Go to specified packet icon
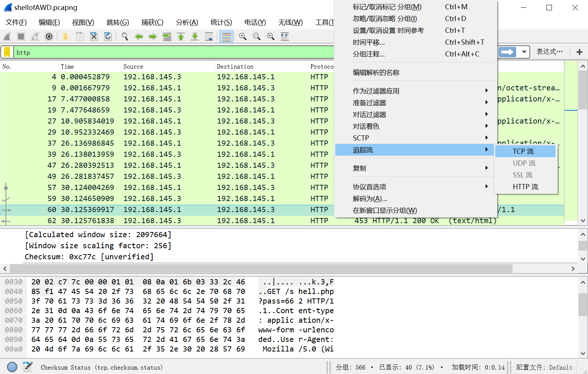Screen dimensions: 588x374 pyautogui.click(x=167, y=37)
